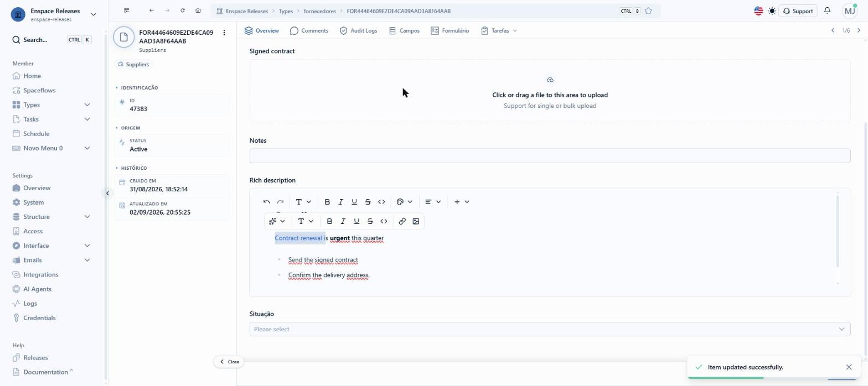Image resolution: width=868 pixels, height=386 pixels.
Task: Go forward using the forward arrow
Action: coord(167,11)
